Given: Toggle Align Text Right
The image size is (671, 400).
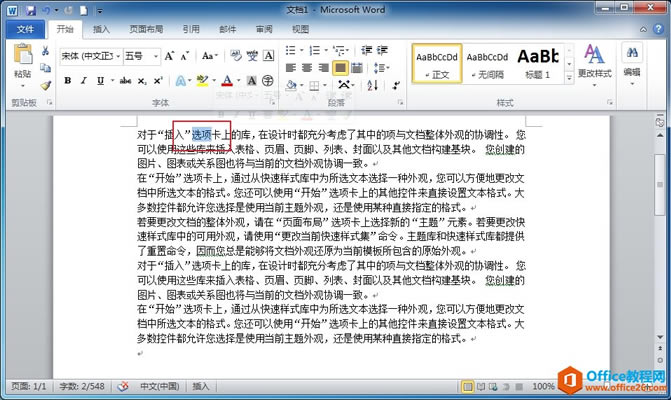Looking at the screenshot, I should click(x=324, y=68).
